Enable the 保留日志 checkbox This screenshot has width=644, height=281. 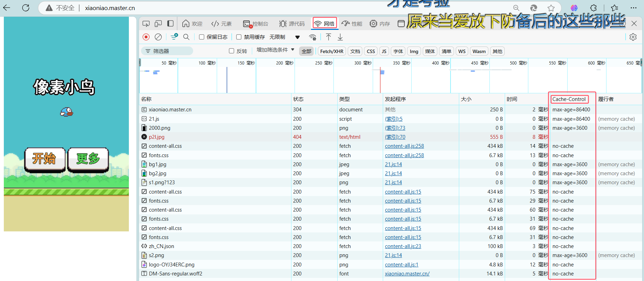[x=201, y=37]
